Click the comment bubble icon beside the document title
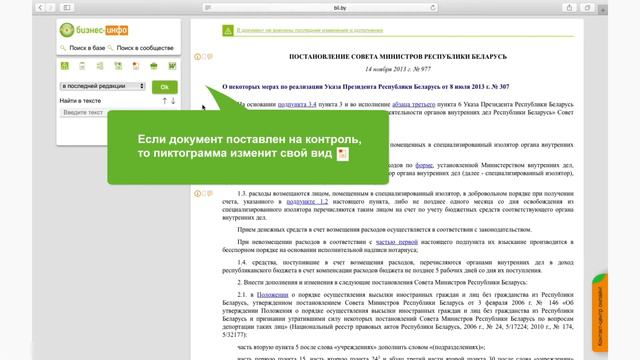 pos(210,57)
